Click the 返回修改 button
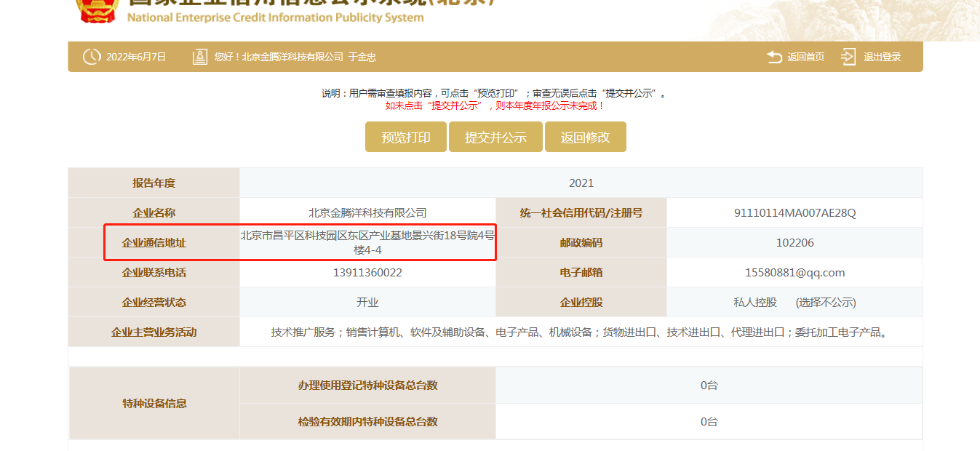Image resolution: width=980 pixels, height=451 pixels. pyautogui.click(x=586, y=137)
